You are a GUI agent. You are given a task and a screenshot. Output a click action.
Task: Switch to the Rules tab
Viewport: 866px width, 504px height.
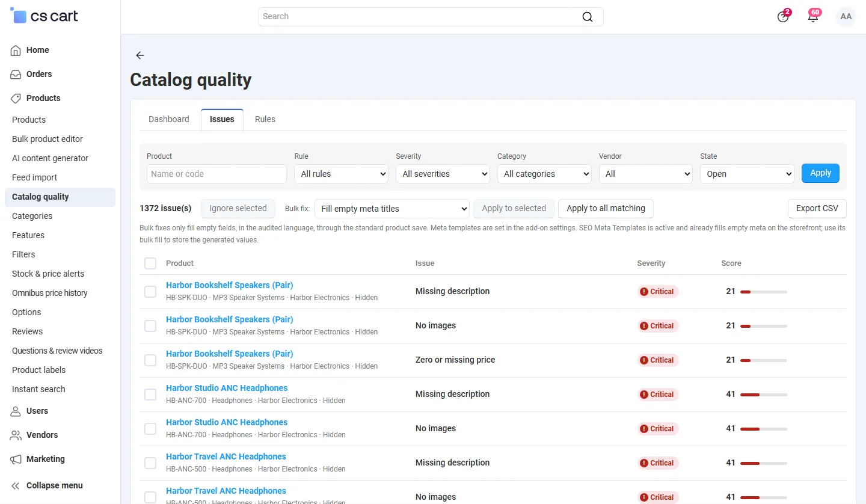pyautogui.click(x=265, y=119)
